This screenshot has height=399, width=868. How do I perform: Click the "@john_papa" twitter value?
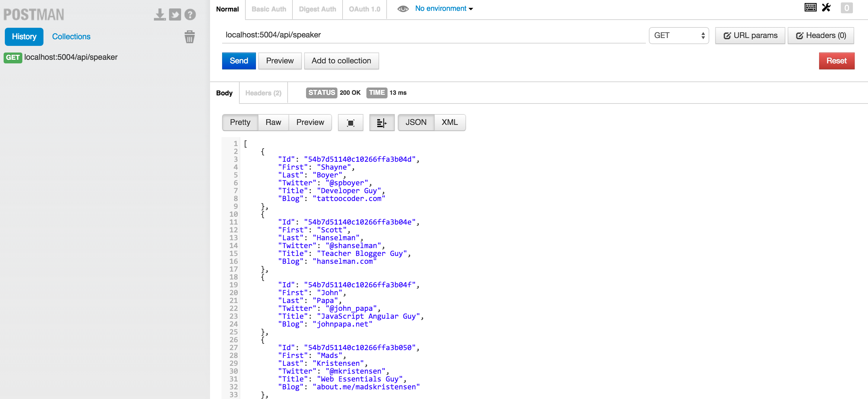click(351, 309)
